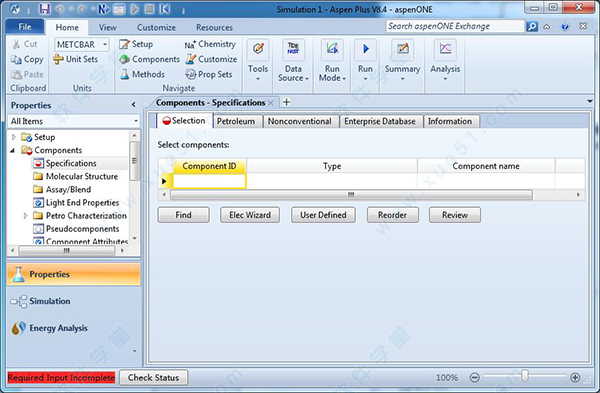Viewport: 600px width, 393px height.
Task: Adjust the zoom slider handle
Action: [x=525, y=376]
